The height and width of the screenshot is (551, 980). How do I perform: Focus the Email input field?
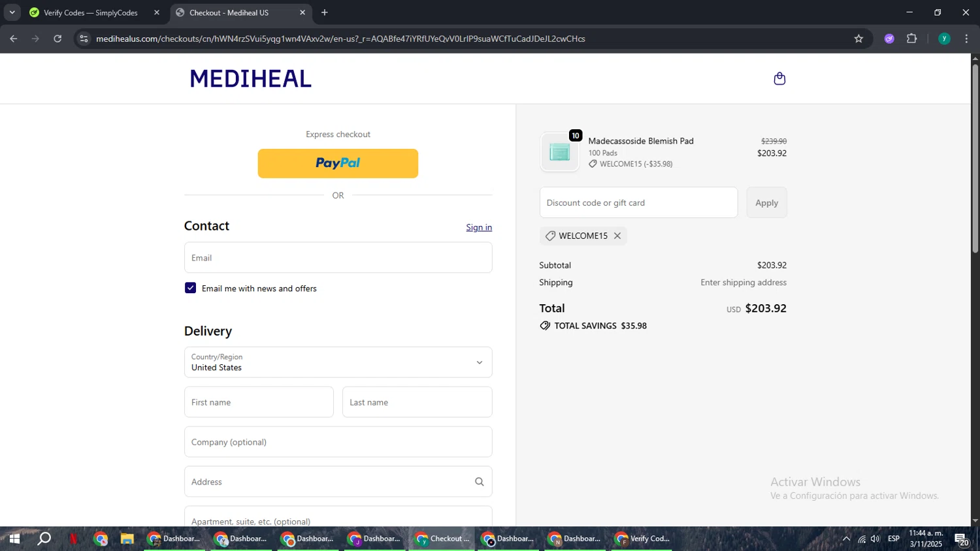point(338,258)
